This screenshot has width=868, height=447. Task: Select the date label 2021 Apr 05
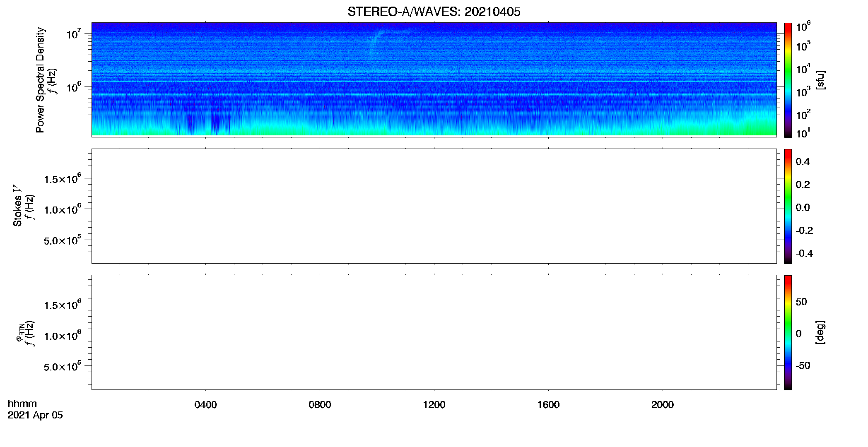pyautogui.click(x=35, y=415)
